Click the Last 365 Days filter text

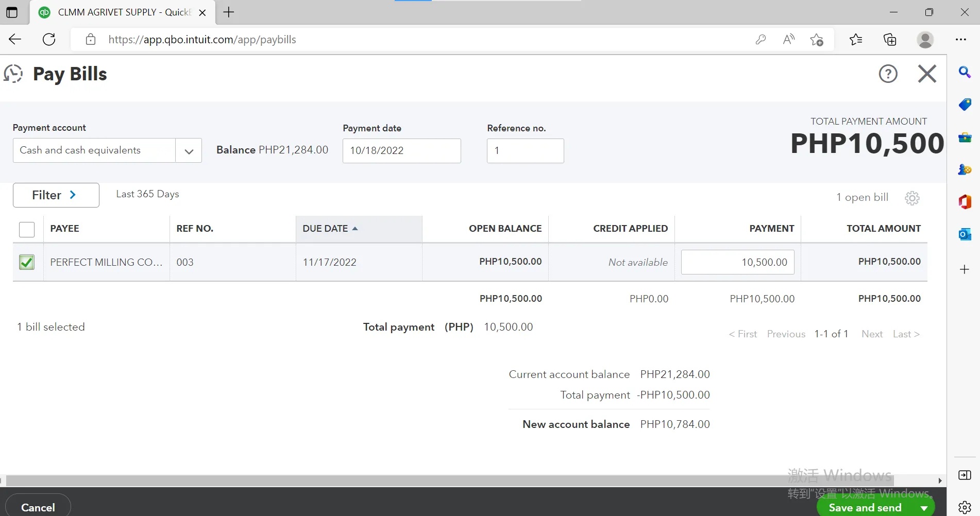[x=147, y=194]
